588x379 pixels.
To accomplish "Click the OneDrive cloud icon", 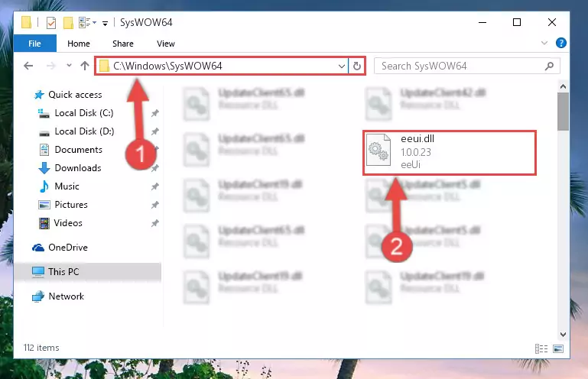I will 38,248.
